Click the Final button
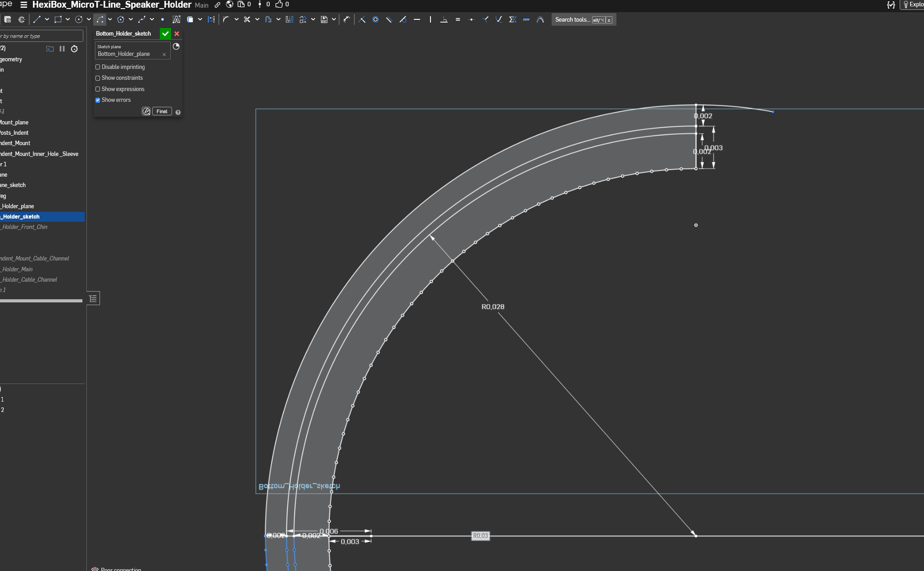The width and height of the screenshot is (924, 571). coord(162,111)
